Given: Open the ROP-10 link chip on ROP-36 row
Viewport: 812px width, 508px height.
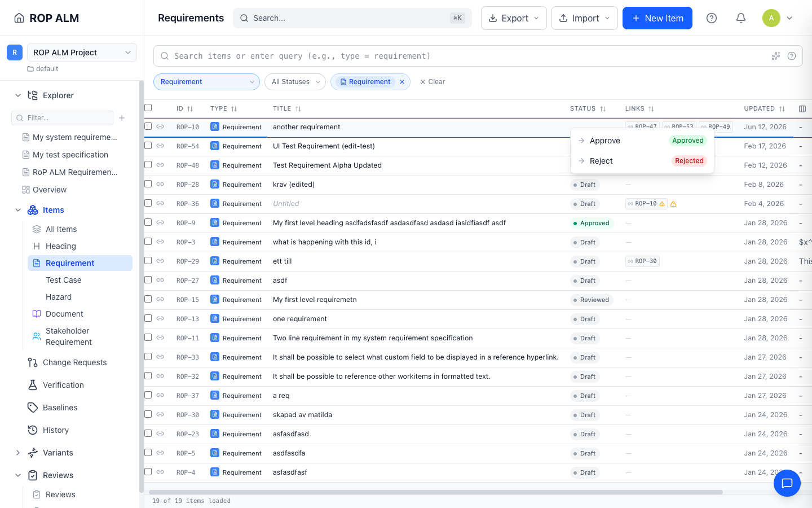Looking at the screenshot, I should (x=646, y=204).
